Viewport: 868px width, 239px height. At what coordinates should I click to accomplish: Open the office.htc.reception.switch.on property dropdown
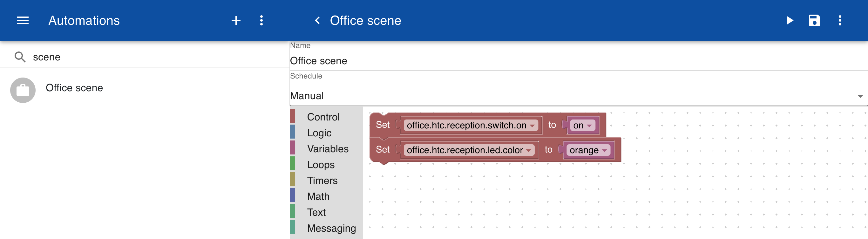coord(471,126)
